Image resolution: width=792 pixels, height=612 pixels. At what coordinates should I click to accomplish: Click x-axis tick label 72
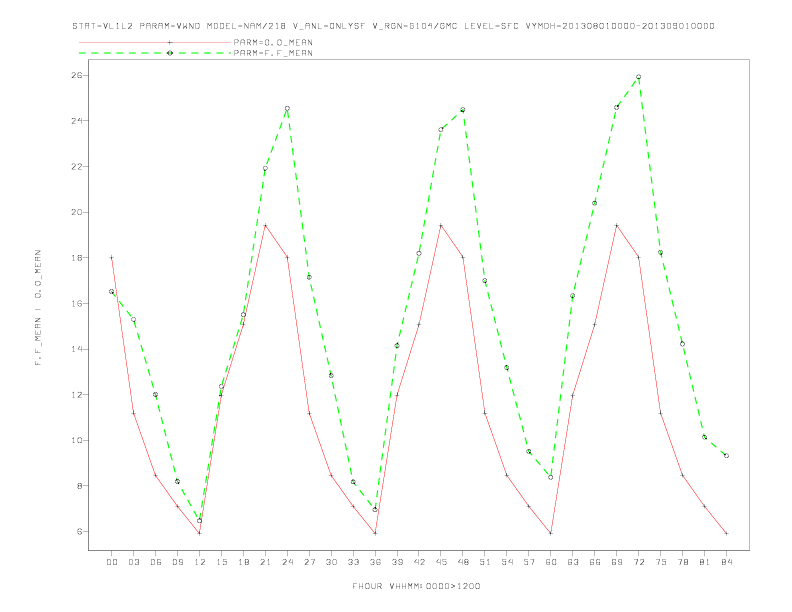pyautogui.click(x=638, y=562)
